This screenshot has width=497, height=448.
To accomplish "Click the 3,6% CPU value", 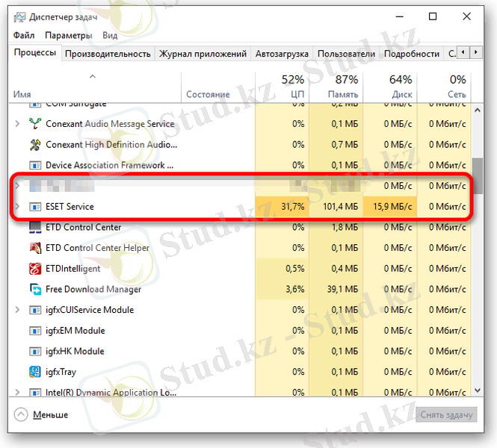I will (294, 289).
